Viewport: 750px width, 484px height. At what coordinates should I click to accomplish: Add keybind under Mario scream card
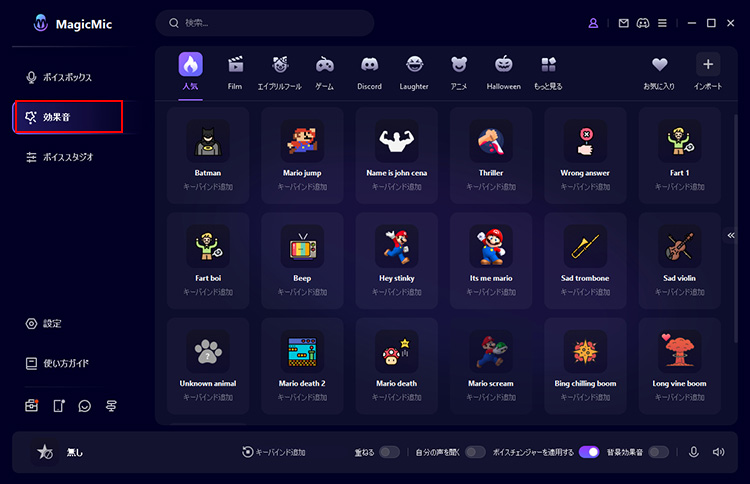491,397
